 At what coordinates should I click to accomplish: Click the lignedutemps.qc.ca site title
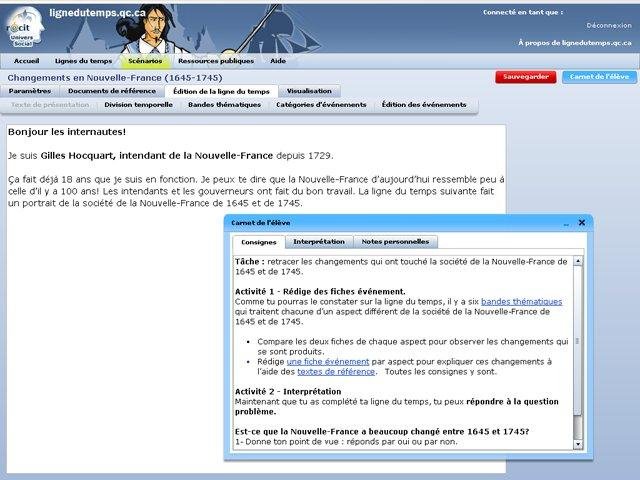pyautogui.click(x=97, y=13)
